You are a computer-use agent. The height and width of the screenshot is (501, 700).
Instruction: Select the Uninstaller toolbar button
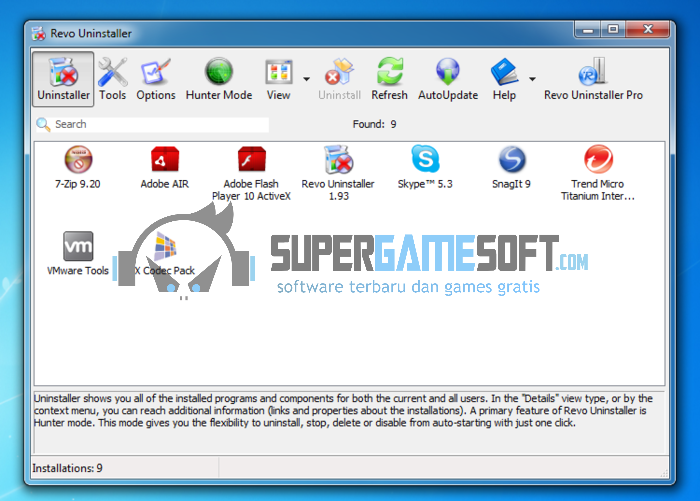coord(63,79)
